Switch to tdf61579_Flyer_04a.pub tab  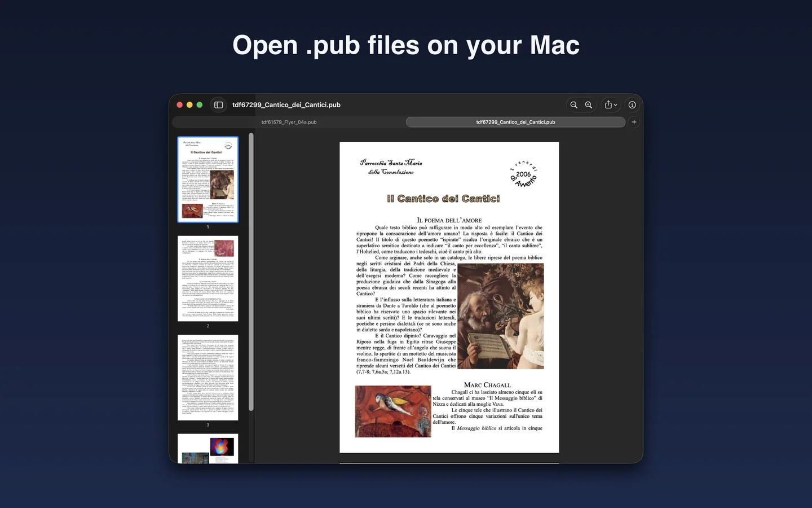pos(289,122)
